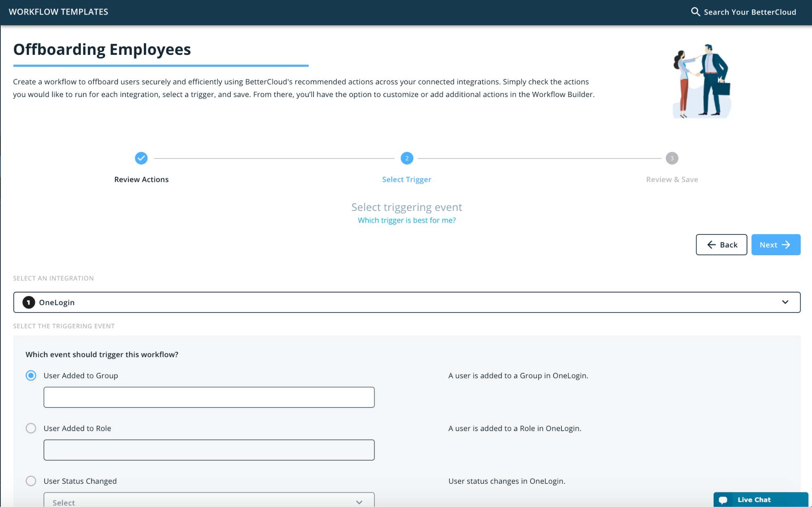This screenshot has width=812, height=507.
Task: Go to the Review & Save step
Action: click(672, 180)
